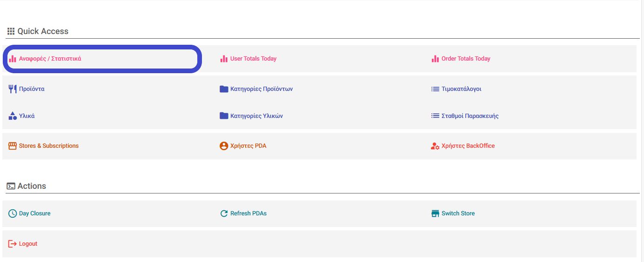Click the shapes icon beside Υλικά
Image resolution: width=644 pixels, height=262 pixels.
(13, 116)
